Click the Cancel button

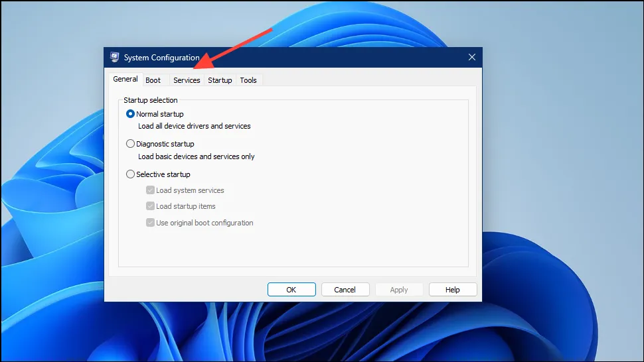click(x=345, y=290)
